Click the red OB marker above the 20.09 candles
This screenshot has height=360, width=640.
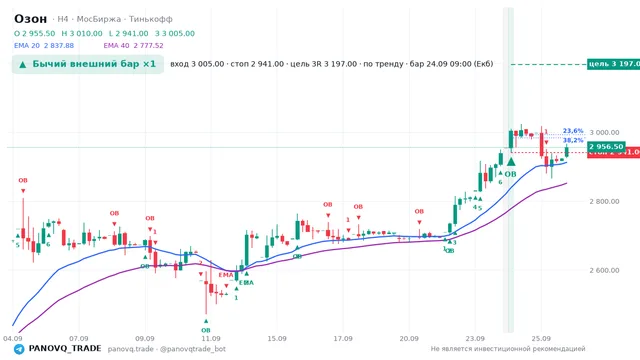[419, 211]
